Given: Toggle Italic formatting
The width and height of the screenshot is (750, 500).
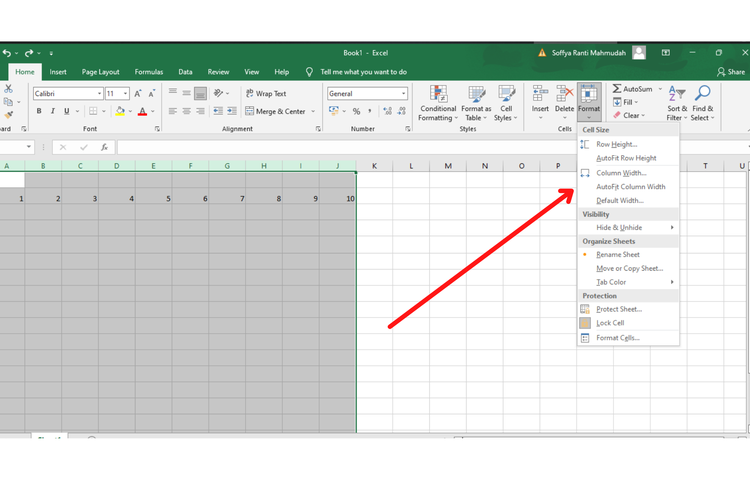Looking at the screenshot, I should 53,111.
